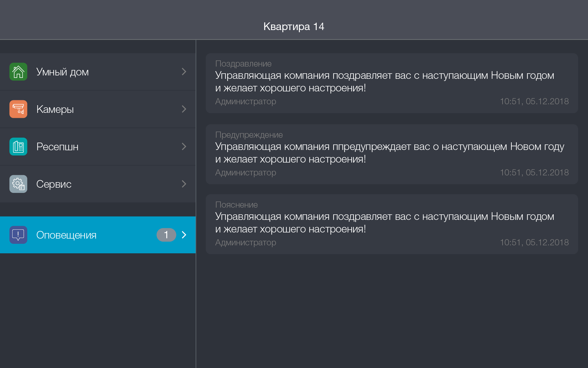Click the unread notifications badge showing 1

pyautogui.click(x=166, y=235)
